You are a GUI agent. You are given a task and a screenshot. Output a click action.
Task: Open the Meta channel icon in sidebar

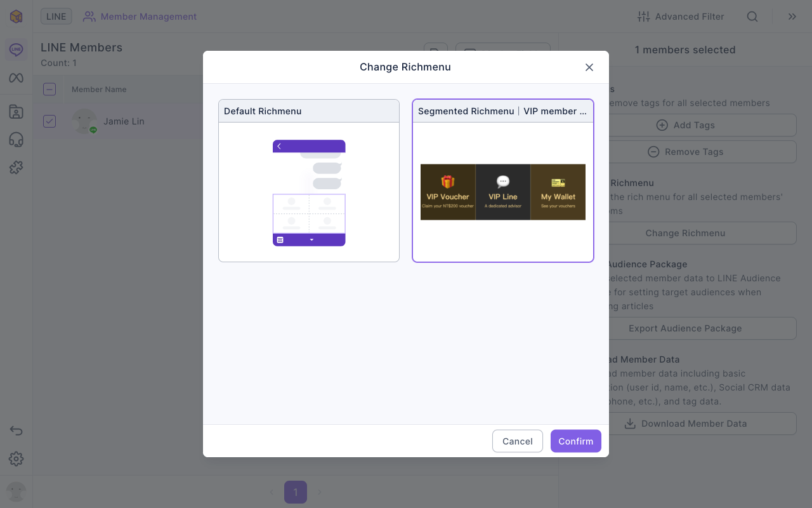[x=16, y=78]
